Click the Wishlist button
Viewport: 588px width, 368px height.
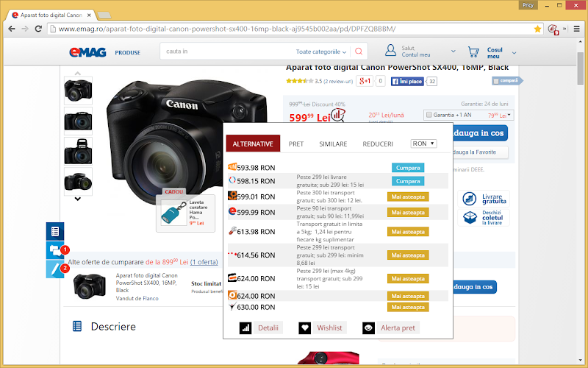329,328
